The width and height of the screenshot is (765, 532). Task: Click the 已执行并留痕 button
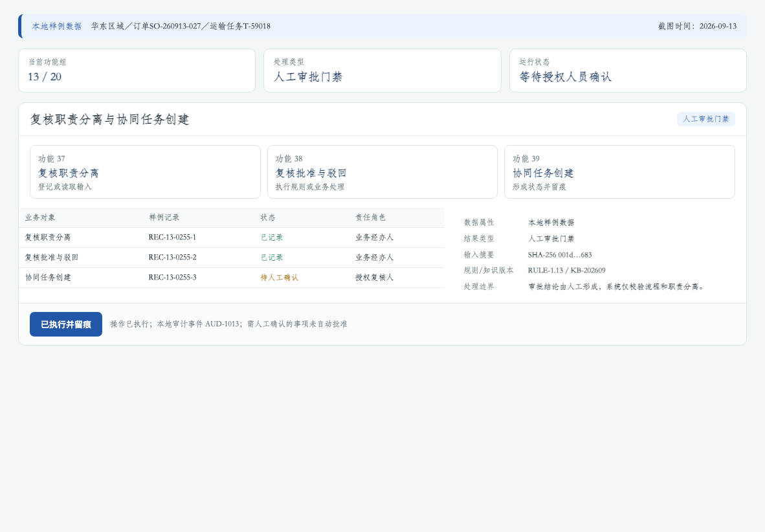(x=66, y=324)
